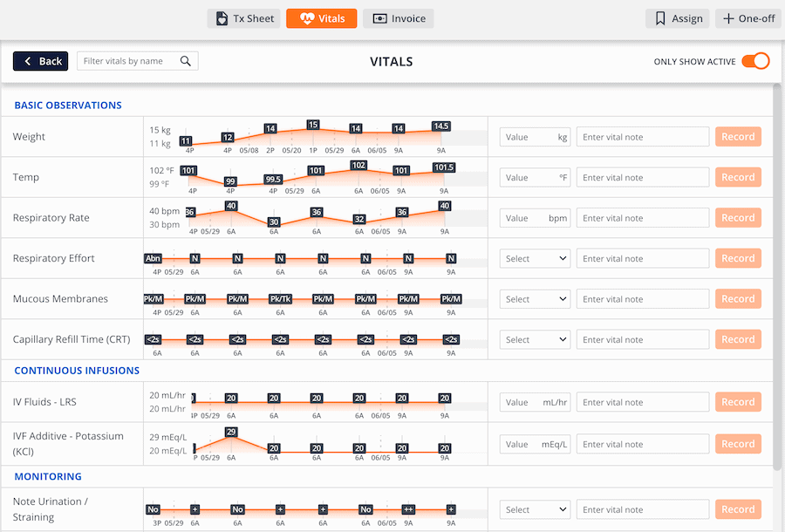This screenshot has height=532, width=785.
Task: Click the Back arrow icon
Action: pos(28,61)
